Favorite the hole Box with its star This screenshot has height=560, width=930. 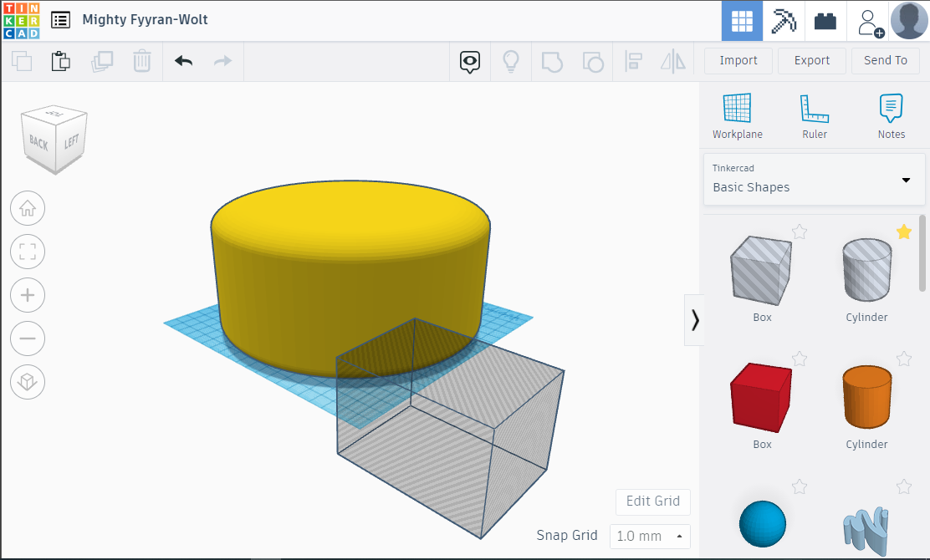coord(800,232)
